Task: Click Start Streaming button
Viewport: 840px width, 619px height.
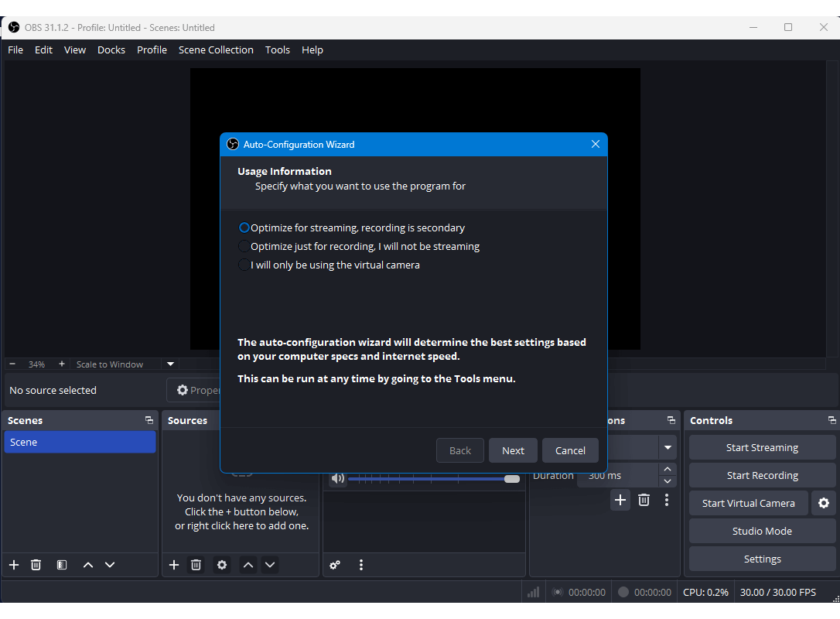Action: pyautogui.click(x=762, y=447)
